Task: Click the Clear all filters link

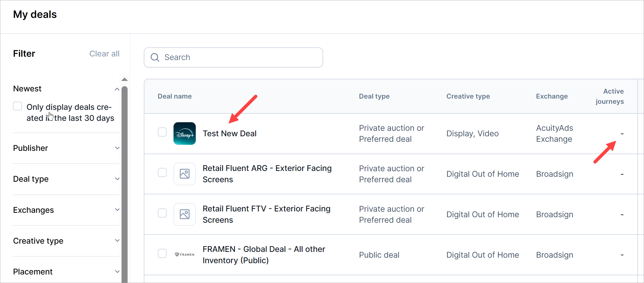Action: pyautogui.click(x=104, y=54)
